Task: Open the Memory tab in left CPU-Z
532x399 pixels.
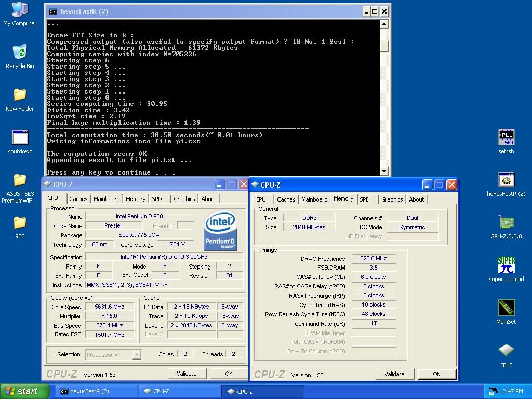Action: (136, 199)
